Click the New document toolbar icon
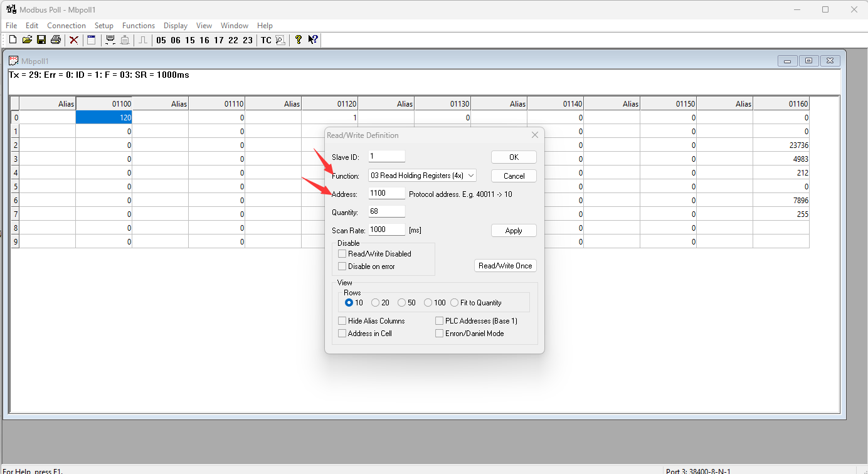Screen dimensions: 868x474 tap(12, 40)
